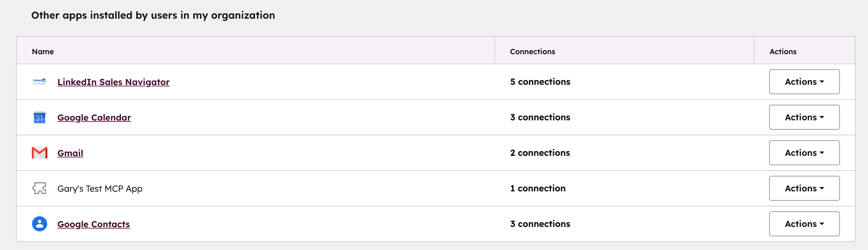The image size is (868, 250).
Task: Select the Name column header
Action: pyautogui.click(x=43, y=51)
